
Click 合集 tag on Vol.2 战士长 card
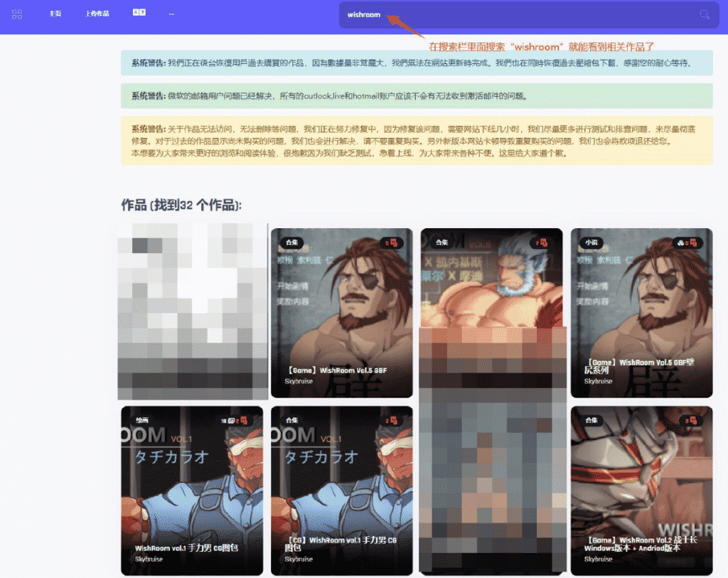coord(591,420)
